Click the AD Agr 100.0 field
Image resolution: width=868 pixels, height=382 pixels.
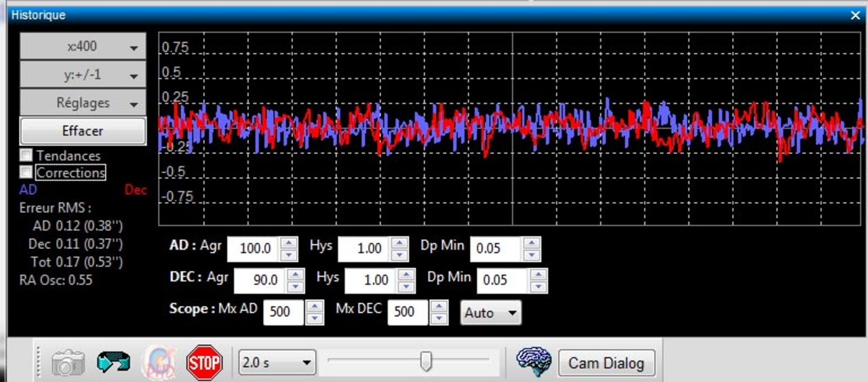tap(254, 248)
